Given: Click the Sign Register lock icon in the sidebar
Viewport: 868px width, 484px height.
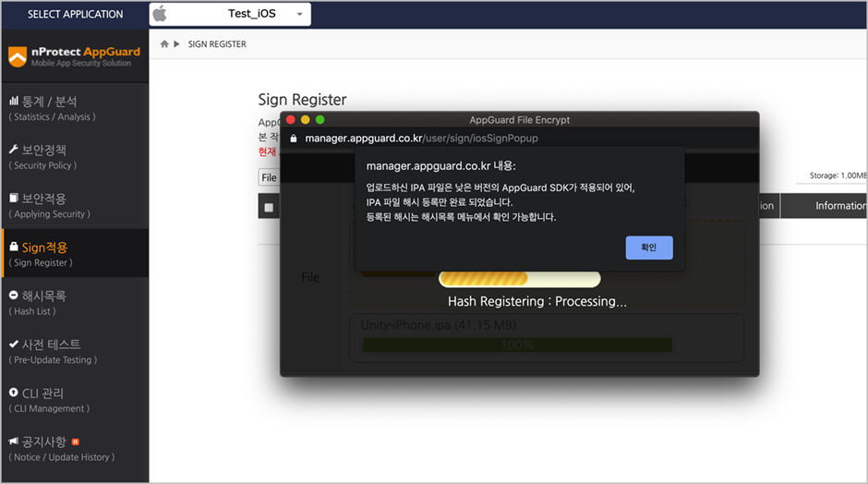Looking at the screenshot, I should 14,247.
